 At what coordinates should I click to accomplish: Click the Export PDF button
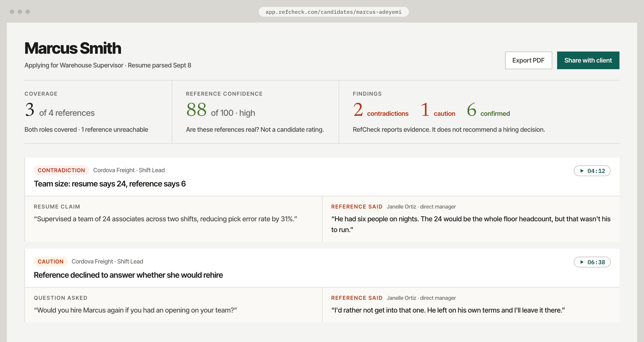[x=528, y=60]
